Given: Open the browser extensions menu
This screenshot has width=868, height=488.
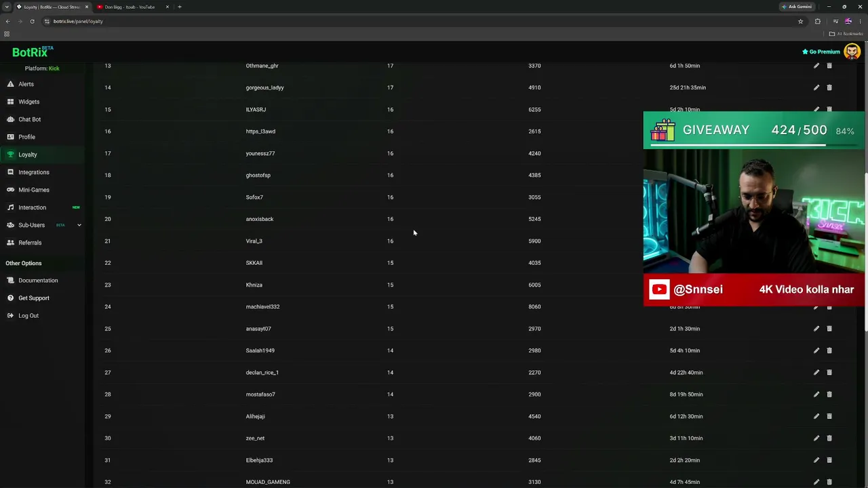Looking at the screenshot, I should coord(817,21).
